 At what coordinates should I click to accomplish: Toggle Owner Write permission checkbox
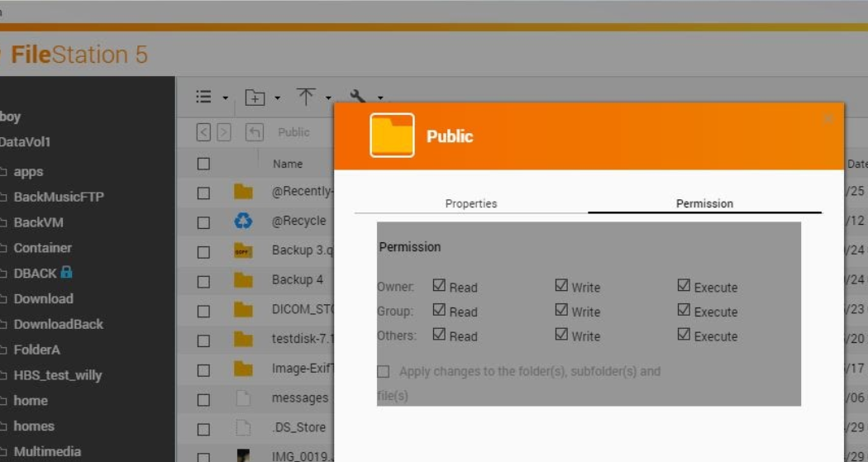click(x=561, y=285)
